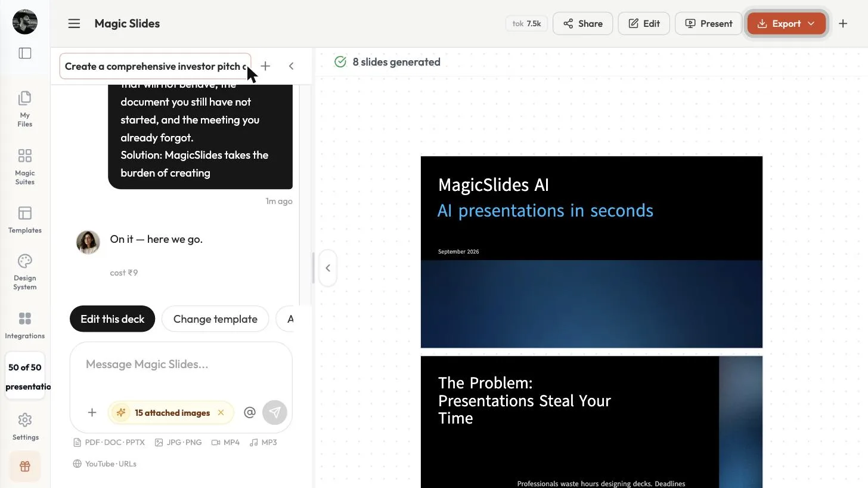This screenshot has width=868, height=488.
Task: Click the plus icon next to Export
Action: tap(843, 23)
